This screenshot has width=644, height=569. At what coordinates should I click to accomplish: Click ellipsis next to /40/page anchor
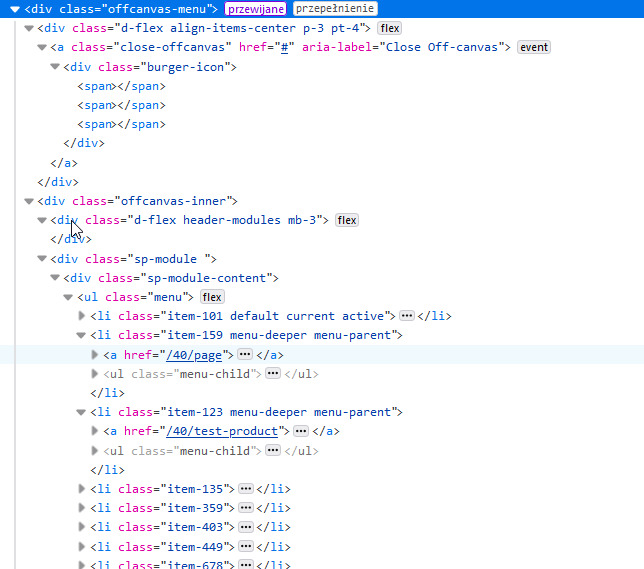coord(245,355)
